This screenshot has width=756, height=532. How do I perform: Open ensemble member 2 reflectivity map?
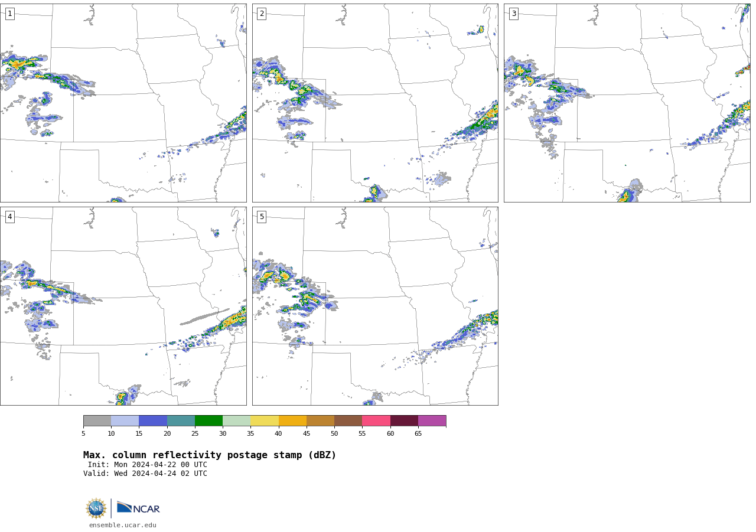point(375,103)
